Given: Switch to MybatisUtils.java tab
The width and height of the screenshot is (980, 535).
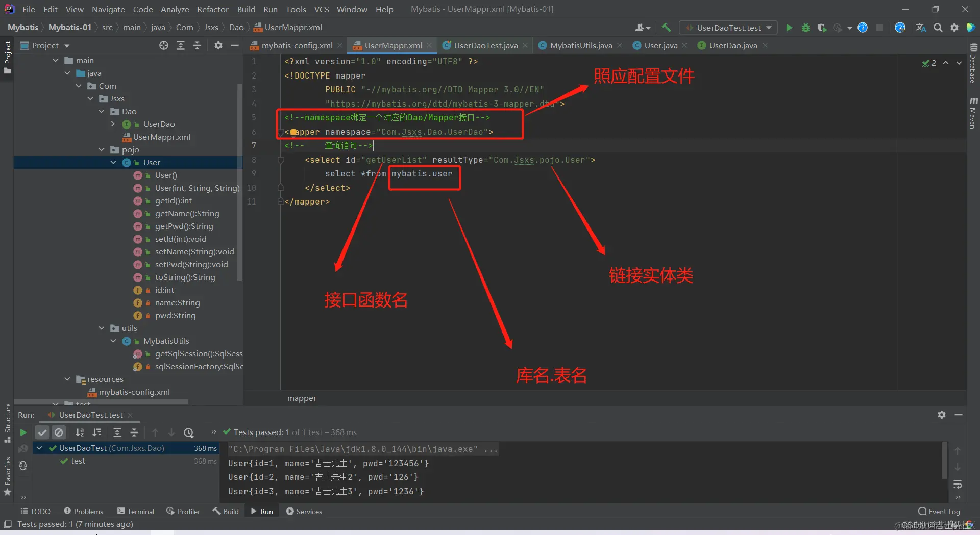Looking at the screenshot, I should tap(581, 45).
